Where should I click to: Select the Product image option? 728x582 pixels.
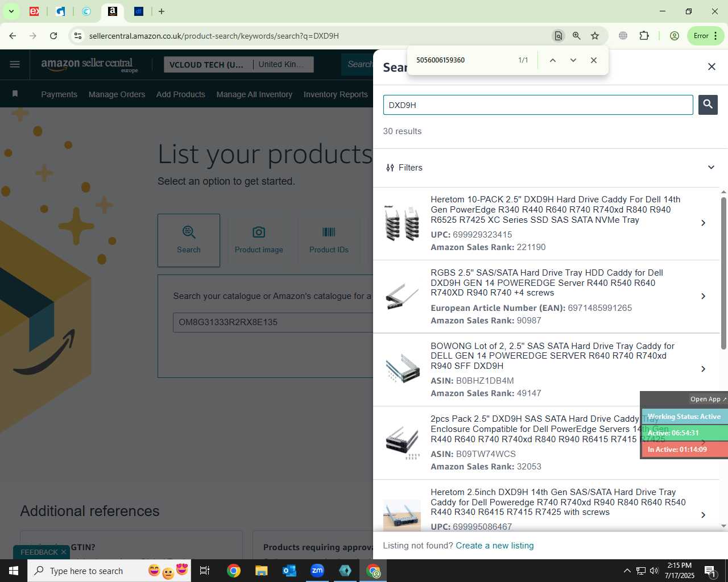259,240
